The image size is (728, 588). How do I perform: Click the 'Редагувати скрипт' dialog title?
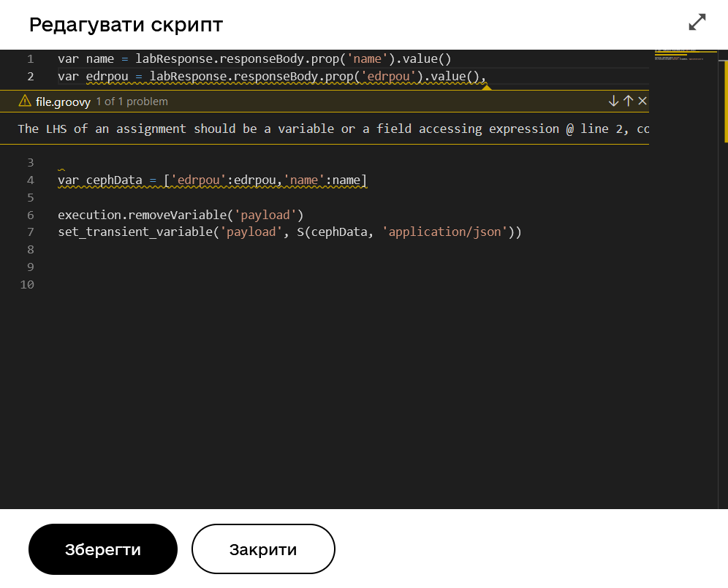click(126, 25)
